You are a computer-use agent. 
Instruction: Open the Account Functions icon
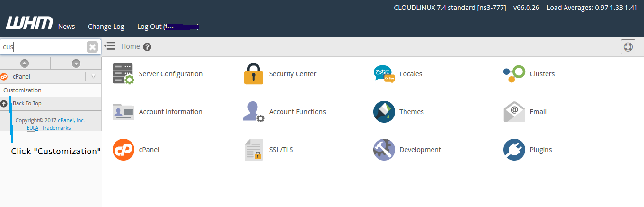pyautogui.click(x=254, y=112)
